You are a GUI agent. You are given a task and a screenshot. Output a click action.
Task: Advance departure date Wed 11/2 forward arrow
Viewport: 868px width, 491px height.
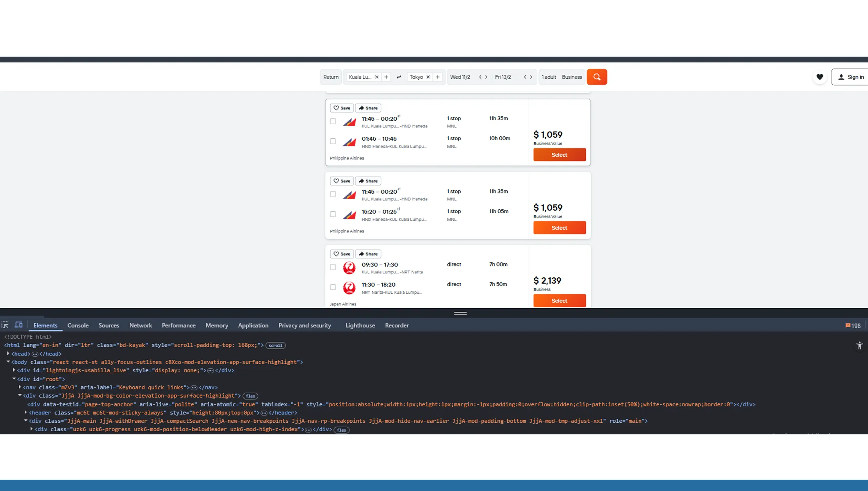pos(486,77)
